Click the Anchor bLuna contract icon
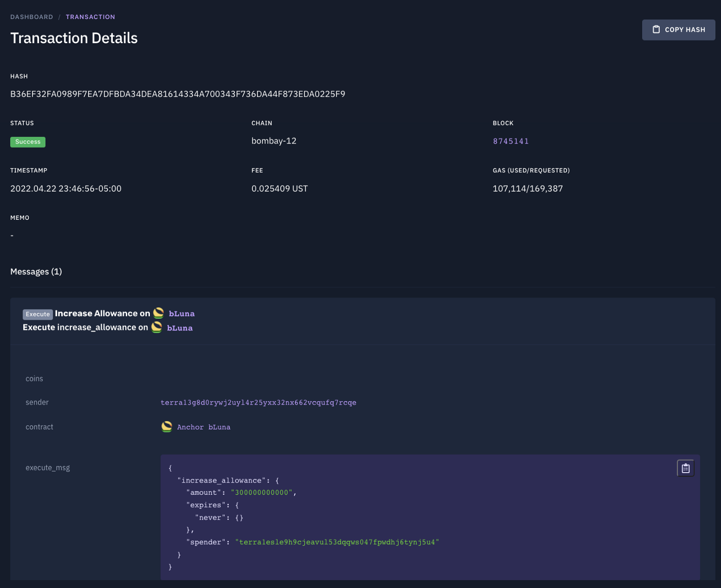721x588 pixels. pyautogui.click(x=166, y=427)
